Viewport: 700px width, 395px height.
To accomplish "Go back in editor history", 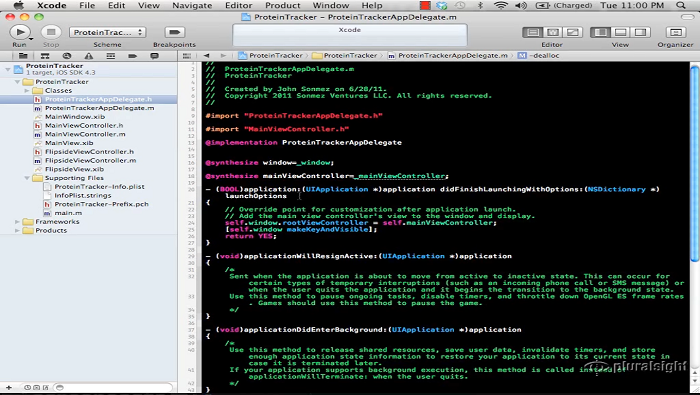I will [x=206, y=56].
